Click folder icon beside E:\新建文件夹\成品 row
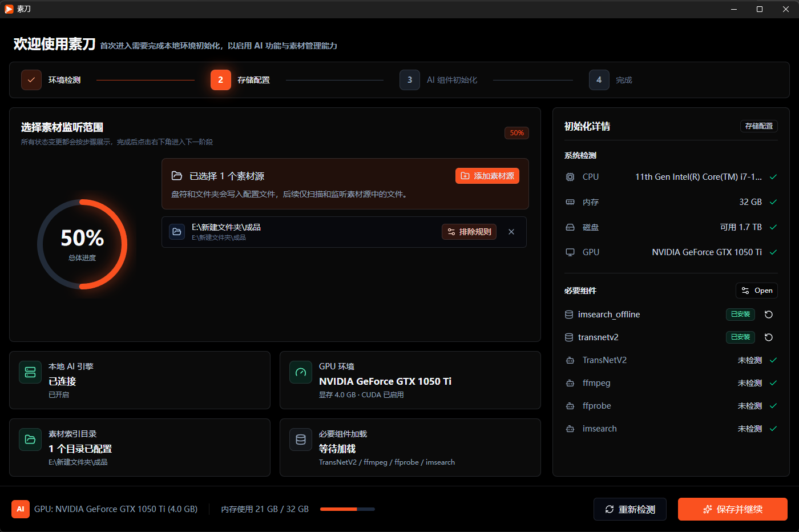This screenshot has width=799, height=532. (x=177, y=232)
